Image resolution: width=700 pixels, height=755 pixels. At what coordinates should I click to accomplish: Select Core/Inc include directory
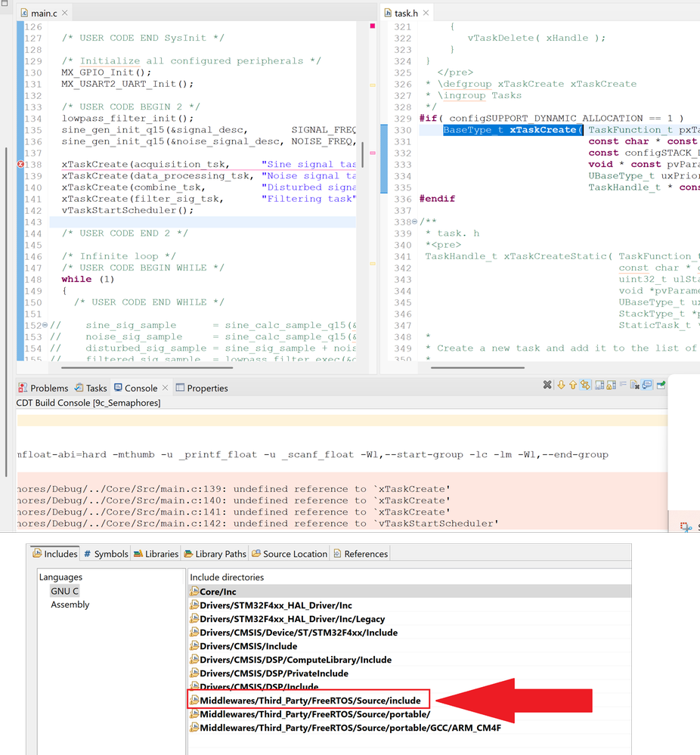coord(410,591)
